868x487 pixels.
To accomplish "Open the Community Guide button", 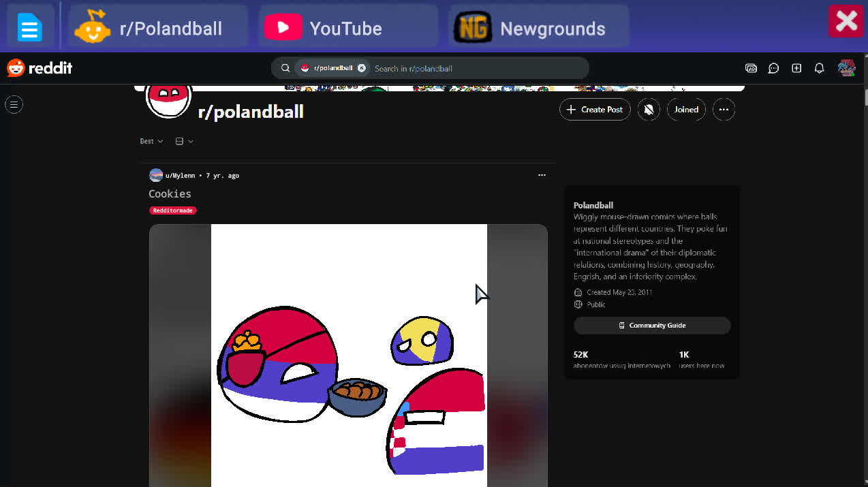I will (651, 326).
